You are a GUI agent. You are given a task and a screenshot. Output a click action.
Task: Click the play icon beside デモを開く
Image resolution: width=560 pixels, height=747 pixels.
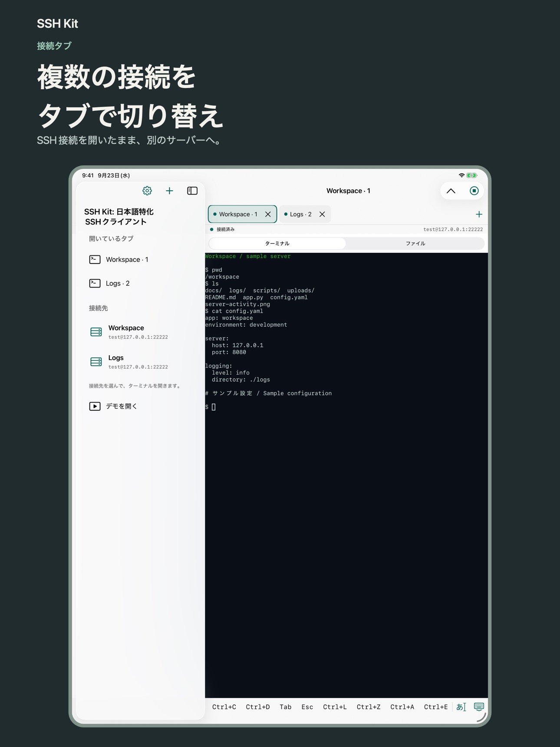point(95,406)
